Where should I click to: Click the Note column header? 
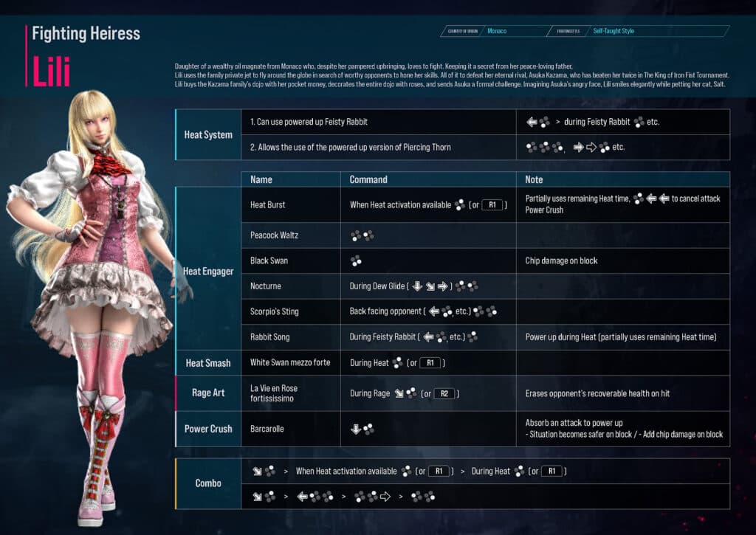(x=534, y=179)
